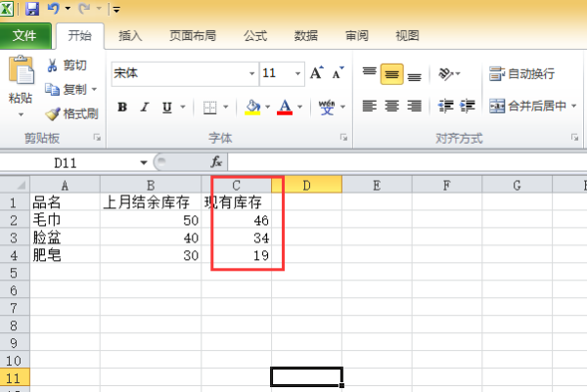Click the formula bar input area
This screenshot has height=392, width=587.
click(407, 162)
